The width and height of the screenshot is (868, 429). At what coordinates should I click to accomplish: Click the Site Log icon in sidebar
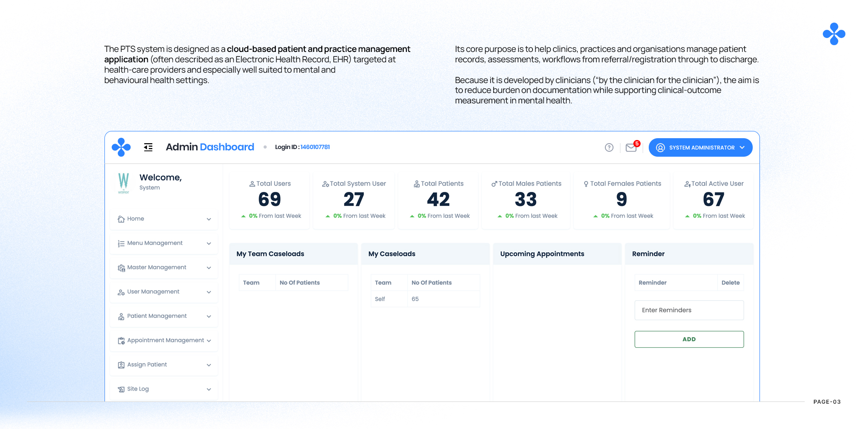pyautogui.click(x=121, y=389)
